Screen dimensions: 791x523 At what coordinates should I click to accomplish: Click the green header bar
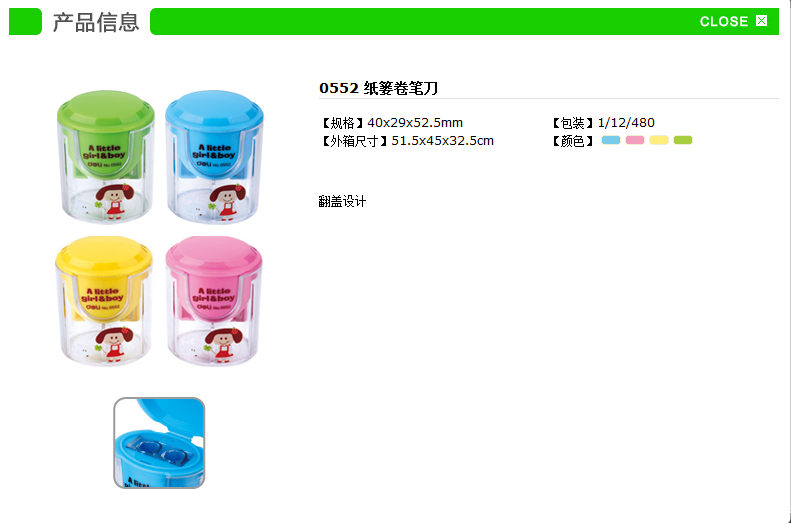coord(464,21)
